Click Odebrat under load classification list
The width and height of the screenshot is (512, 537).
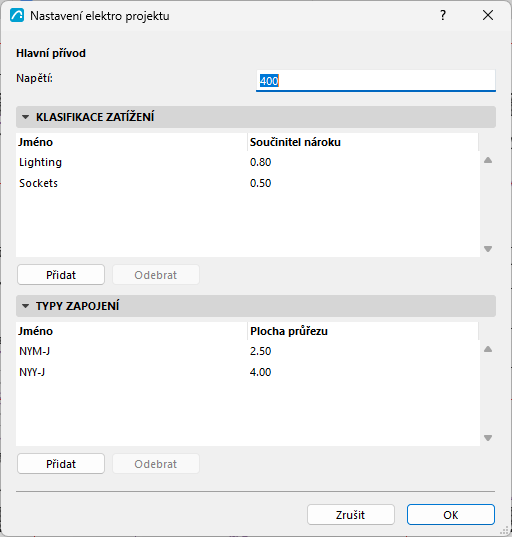coord(156,275)
